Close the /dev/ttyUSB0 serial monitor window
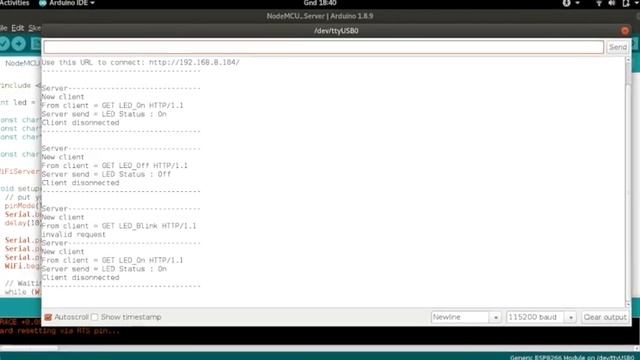The height and width of the screenshot is (360, 640). pos(624,31)
